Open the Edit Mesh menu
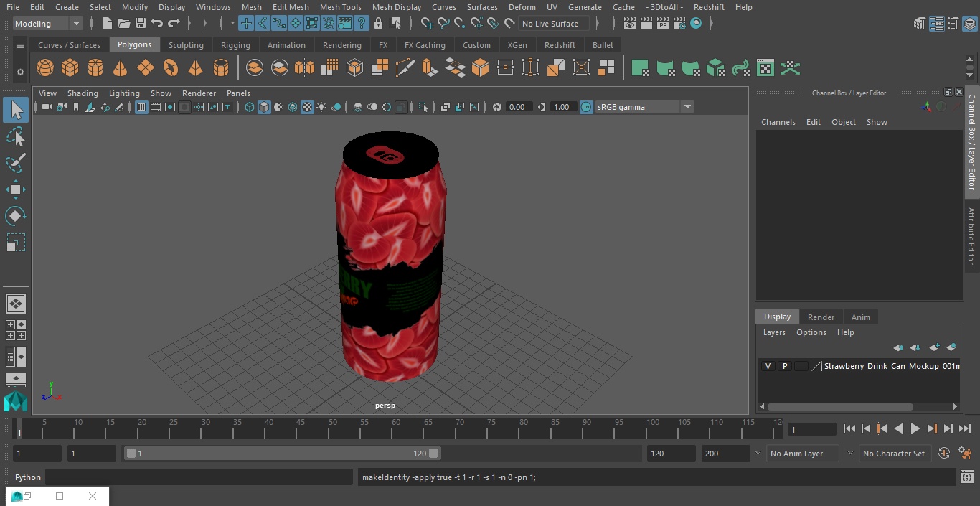Viewport: 980px width, 506px height. tap(291, 7)
